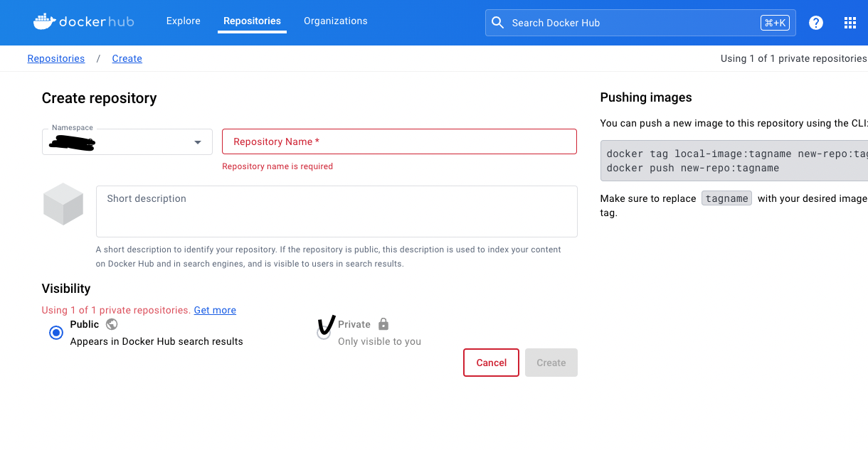This screenshot has height=450, width=868.
Task: Select the Private visibility radio button
Action: (x=324, y=333)
